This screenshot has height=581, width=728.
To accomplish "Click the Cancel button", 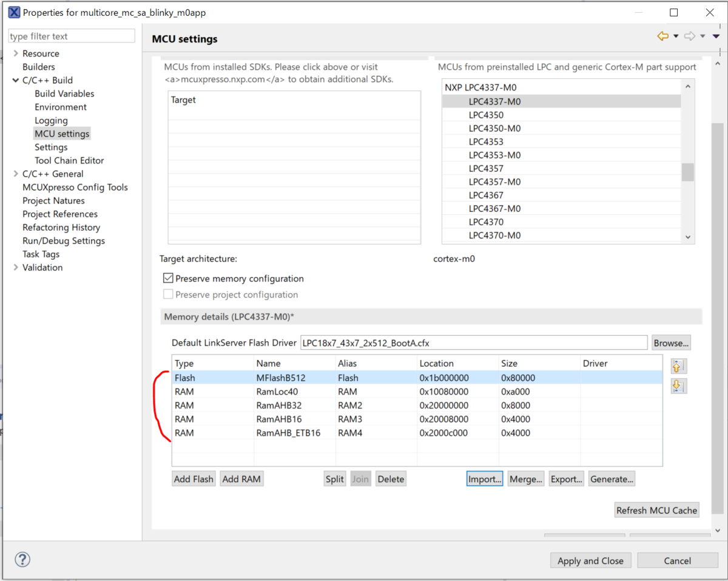I will coord(678,560).
